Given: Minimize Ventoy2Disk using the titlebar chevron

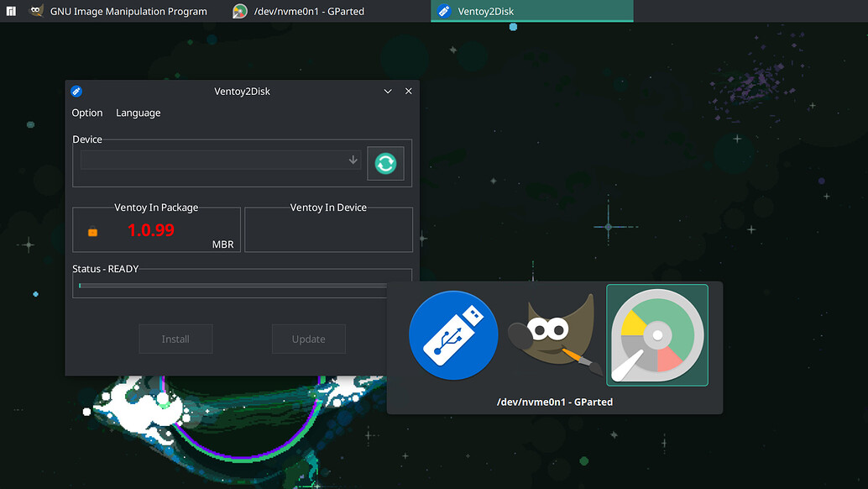Looking at the screenshot, I should [x=388, y=92].
